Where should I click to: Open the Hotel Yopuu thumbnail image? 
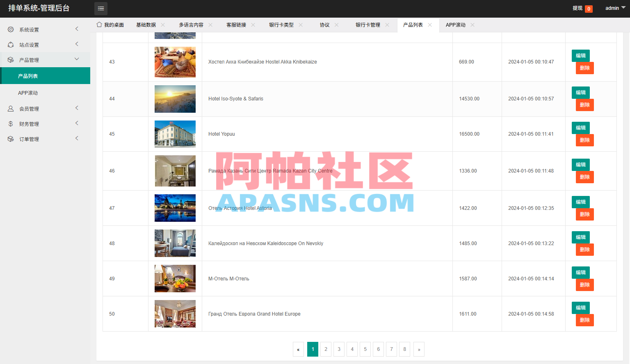175,134
